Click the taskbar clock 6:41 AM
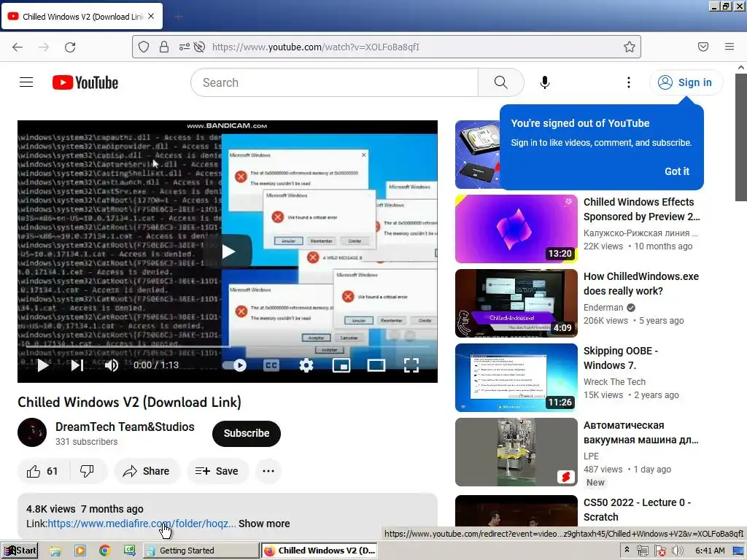 point(710,551)
